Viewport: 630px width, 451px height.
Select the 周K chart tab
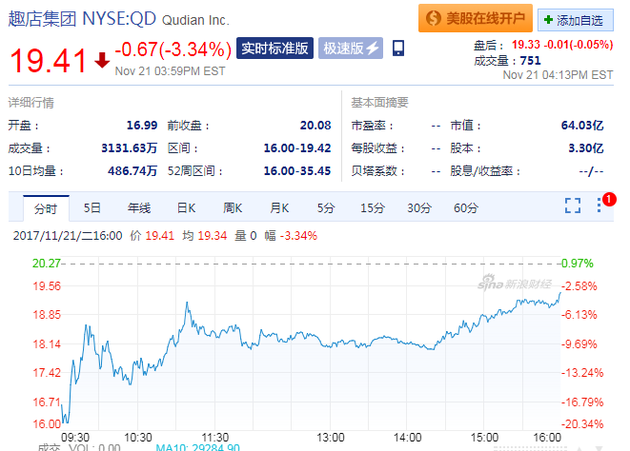pyautogui.click(x=233, y=208)
